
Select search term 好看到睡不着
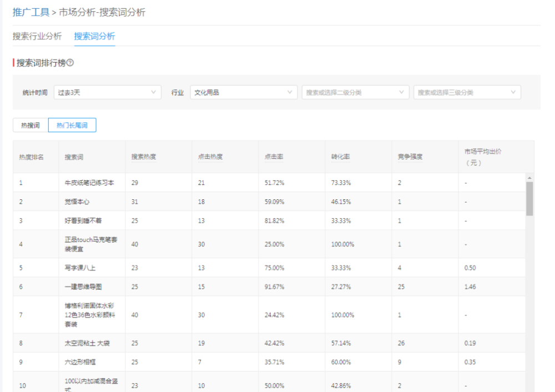[83, 220]
